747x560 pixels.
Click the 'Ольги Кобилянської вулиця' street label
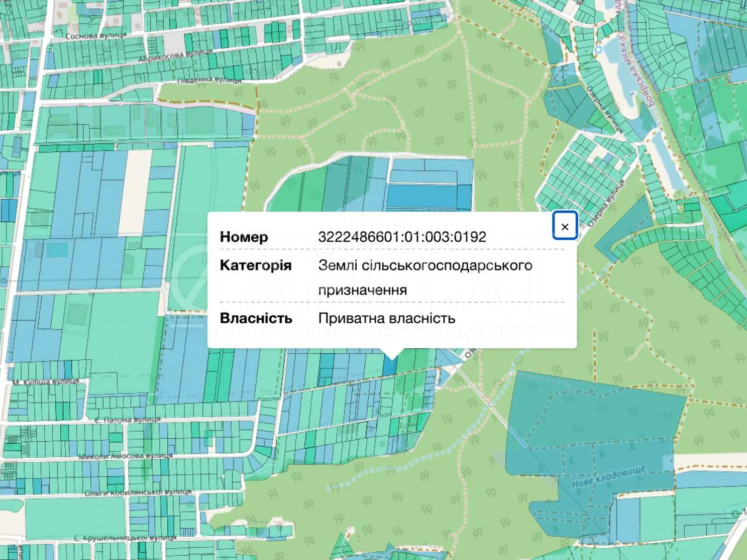click(138, 493)
